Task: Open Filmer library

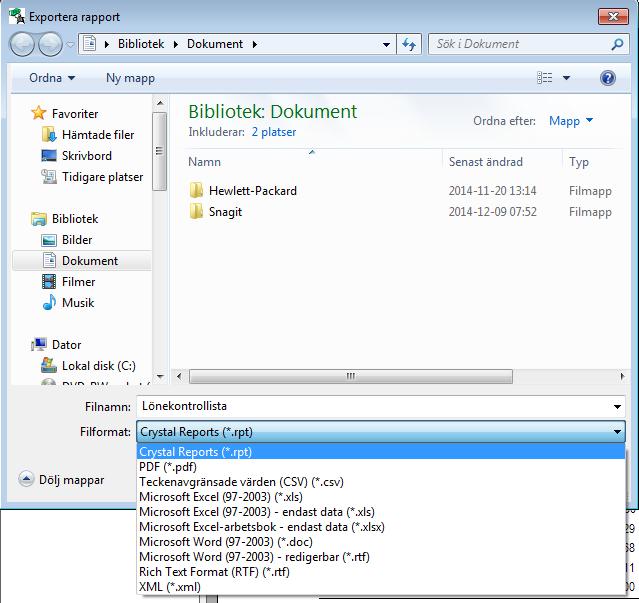Action: pos(78,282)
